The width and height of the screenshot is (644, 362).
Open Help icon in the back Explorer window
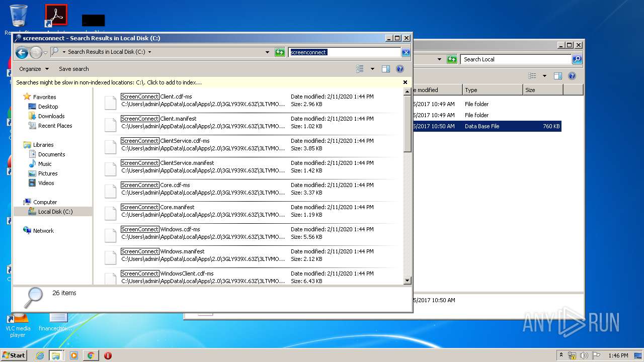point(572,76)
